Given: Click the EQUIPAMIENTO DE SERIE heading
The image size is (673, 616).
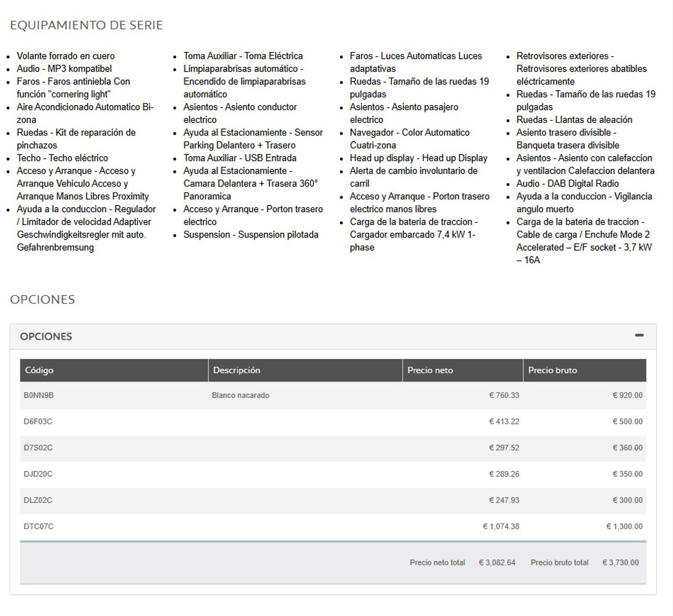Looking at the screenshot, I should click(86, 25).
